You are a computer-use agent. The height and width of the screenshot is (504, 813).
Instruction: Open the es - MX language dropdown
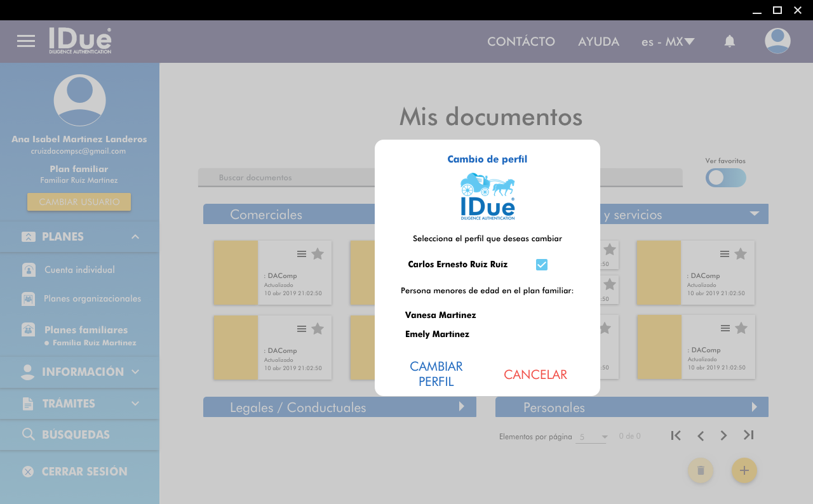[x=668, y=42]
